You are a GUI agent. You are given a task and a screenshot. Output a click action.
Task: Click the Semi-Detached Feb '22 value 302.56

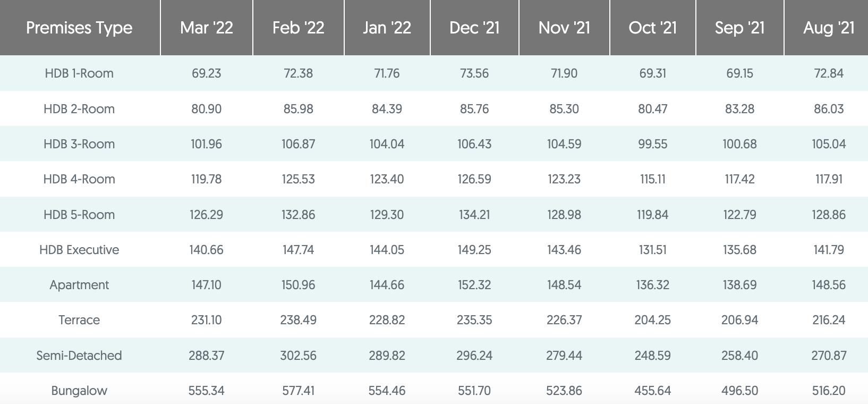click(299, 356)
